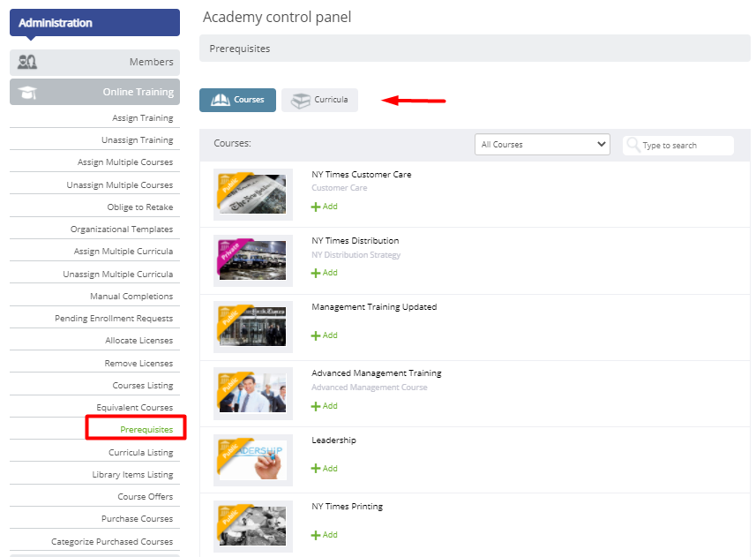756x557 pixels.
Task: Open Unassign Multiple Curricula
Action: point(117,274)
